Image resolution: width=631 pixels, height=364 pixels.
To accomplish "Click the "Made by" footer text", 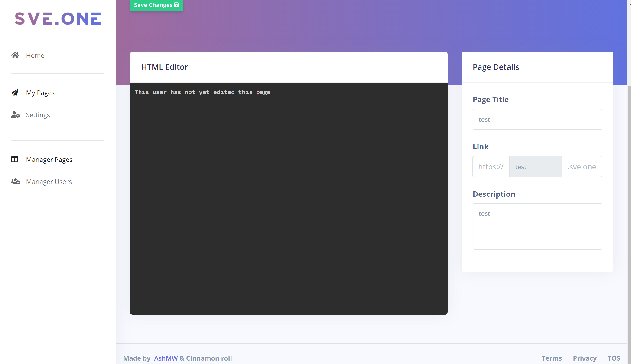I will tap(137, 358).
